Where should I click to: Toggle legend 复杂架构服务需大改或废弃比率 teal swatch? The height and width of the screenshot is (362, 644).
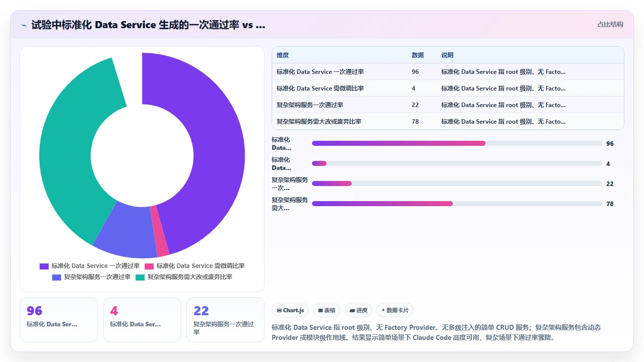(140, 277)
